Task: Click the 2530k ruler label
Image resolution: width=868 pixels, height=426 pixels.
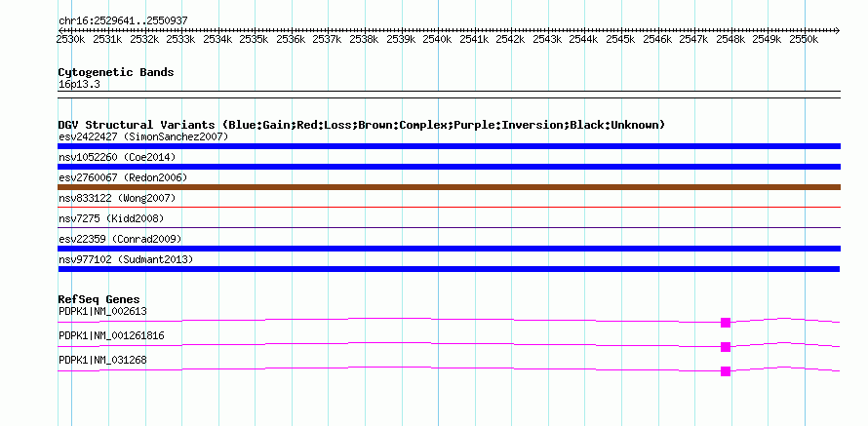Action: [71, 40]
